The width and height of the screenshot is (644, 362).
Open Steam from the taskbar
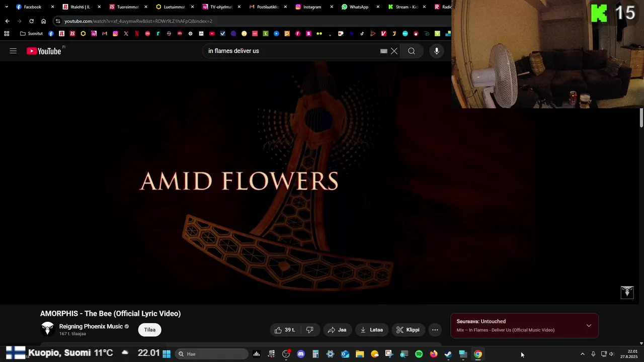pyautogui.click(x=448, y=354)
